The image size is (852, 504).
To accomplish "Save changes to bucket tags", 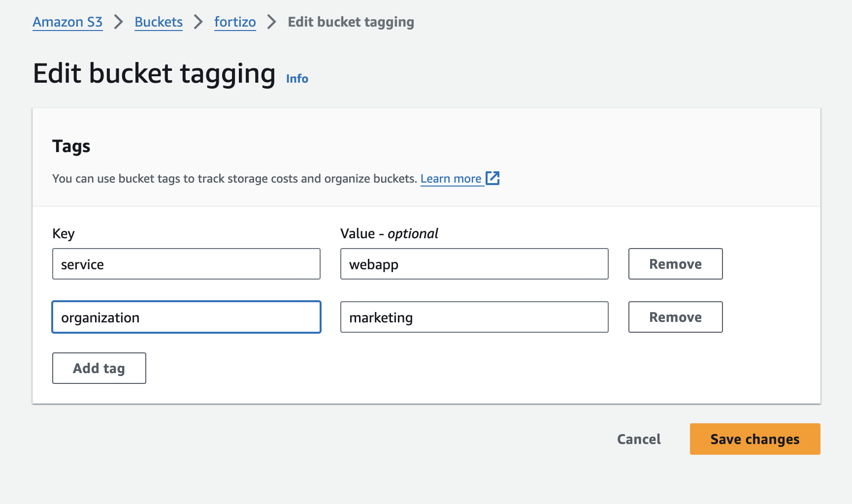I will (754, 439).
